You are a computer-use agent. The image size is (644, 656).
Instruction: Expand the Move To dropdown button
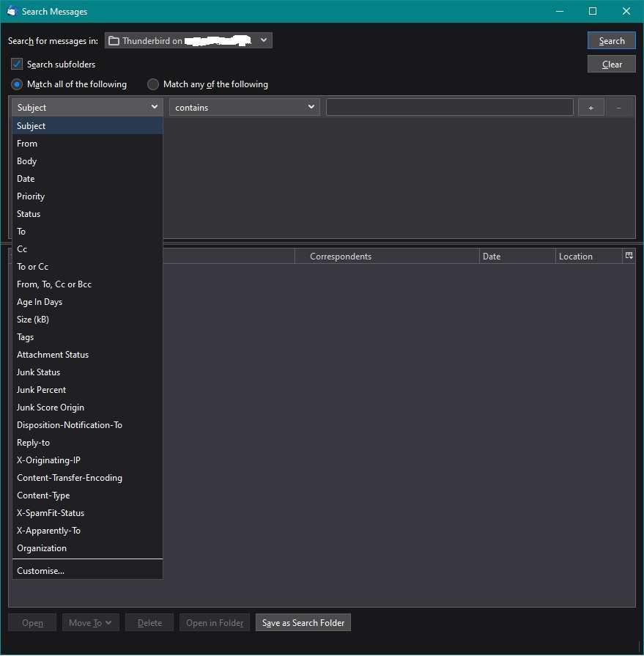[x=91, y=622]
